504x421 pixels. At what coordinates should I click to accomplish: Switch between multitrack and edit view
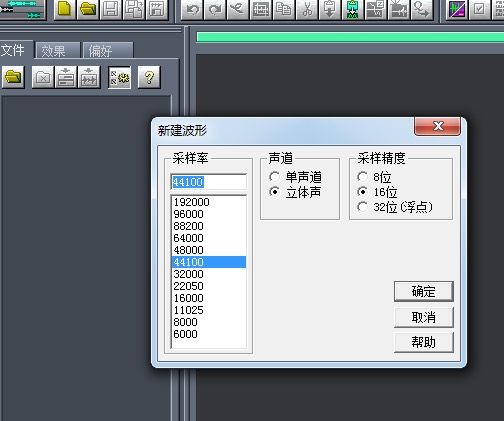click(x=22, y=9)
